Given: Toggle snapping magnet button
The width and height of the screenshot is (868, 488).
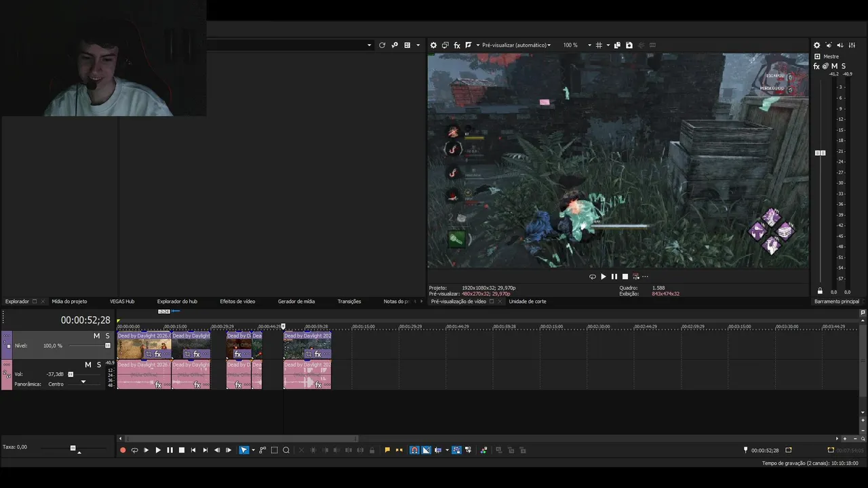Looking at the screenshot, I should click(414, 450).
